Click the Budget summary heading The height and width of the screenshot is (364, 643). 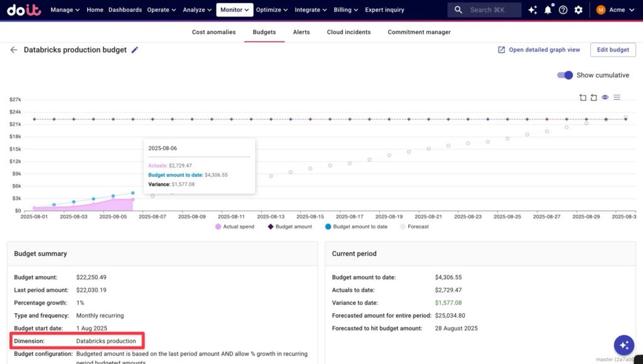[40, 254]
